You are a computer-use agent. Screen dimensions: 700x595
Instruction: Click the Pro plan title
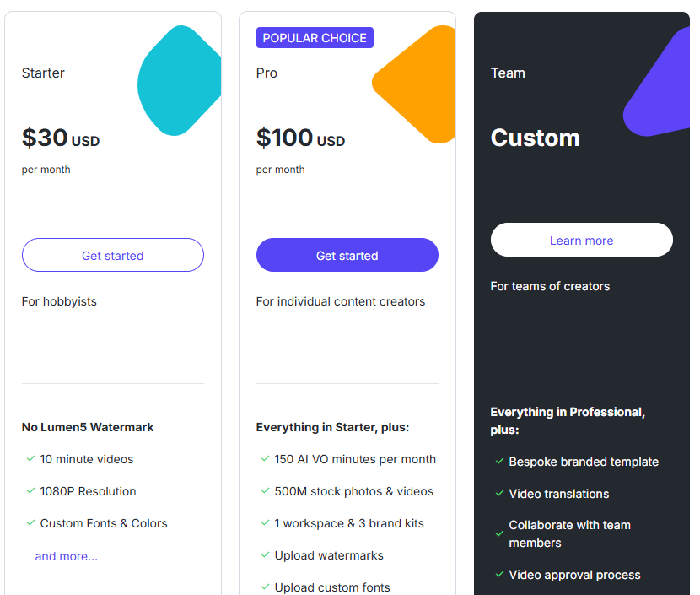[x=267, y=73]
